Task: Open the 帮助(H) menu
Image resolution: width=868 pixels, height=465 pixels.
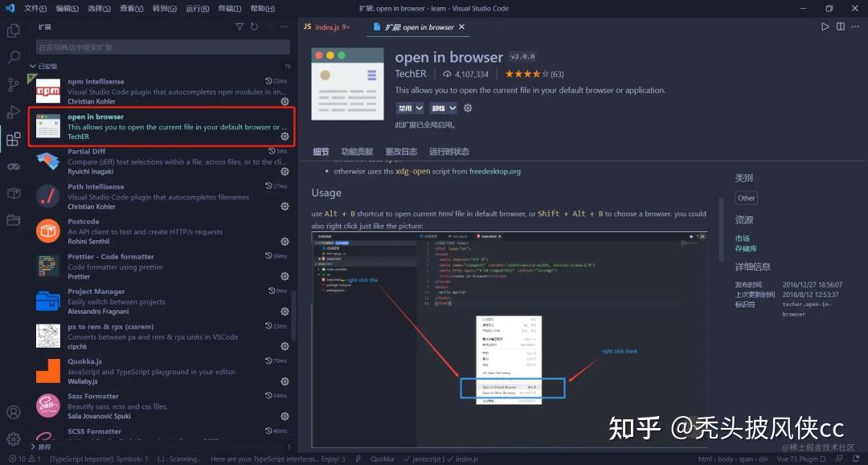Action: (x=262, y=8)
